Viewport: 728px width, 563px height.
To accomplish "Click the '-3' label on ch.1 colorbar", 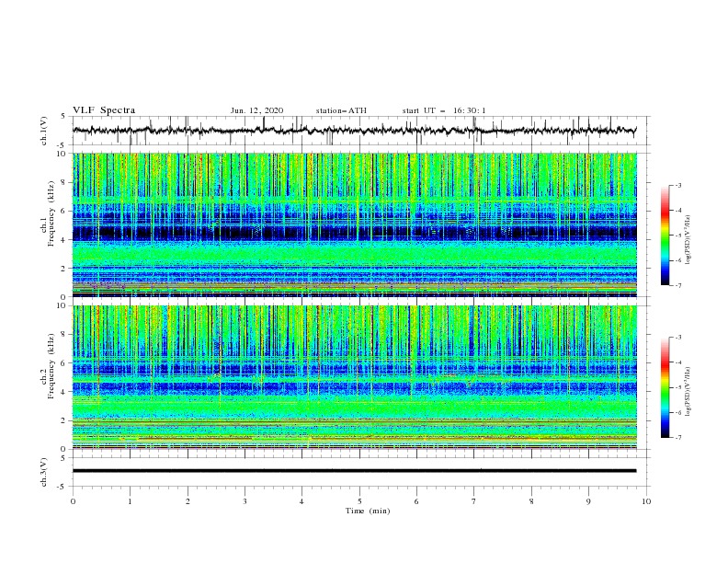I will click(677, 185).
